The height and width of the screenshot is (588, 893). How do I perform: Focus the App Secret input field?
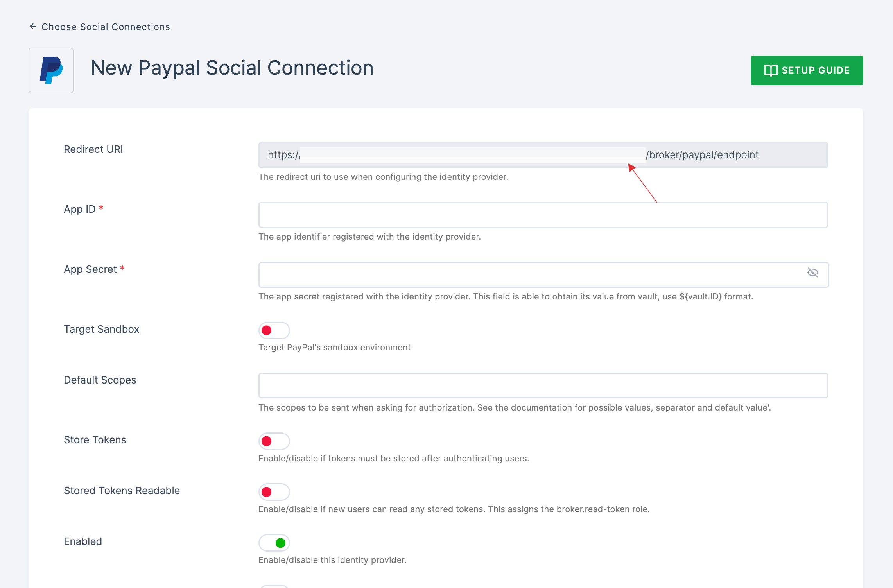(543, 275)
